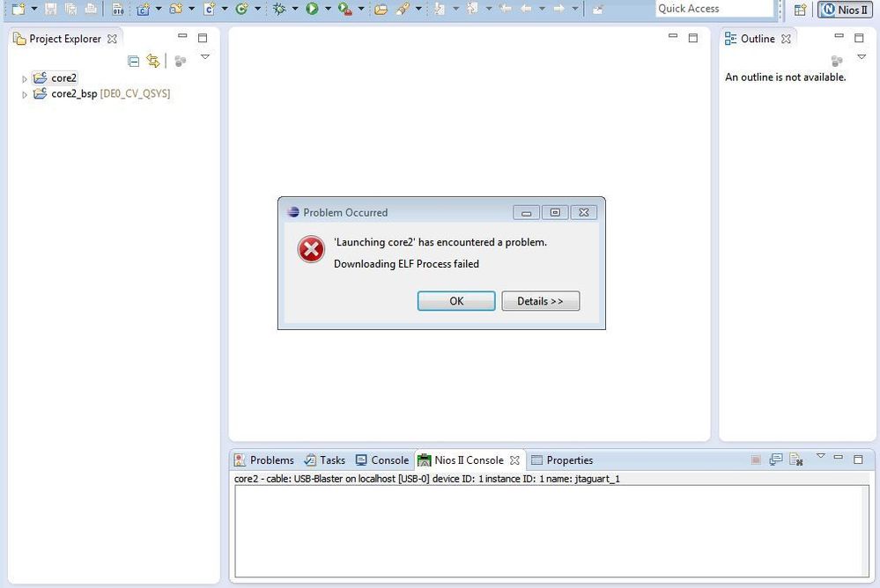
Task: Click Details >> button in dialog
Action: [541, 301]
